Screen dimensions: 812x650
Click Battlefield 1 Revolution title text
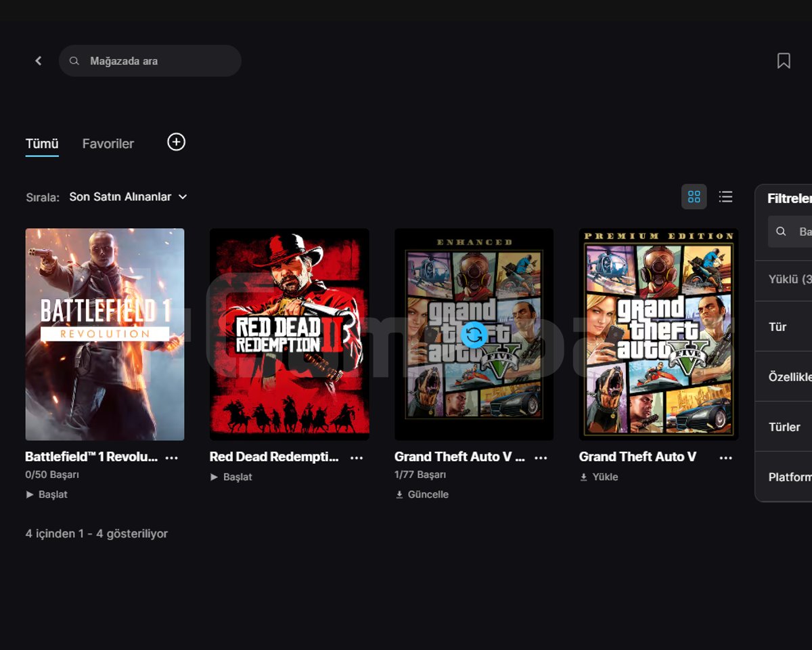pos(91,457)
